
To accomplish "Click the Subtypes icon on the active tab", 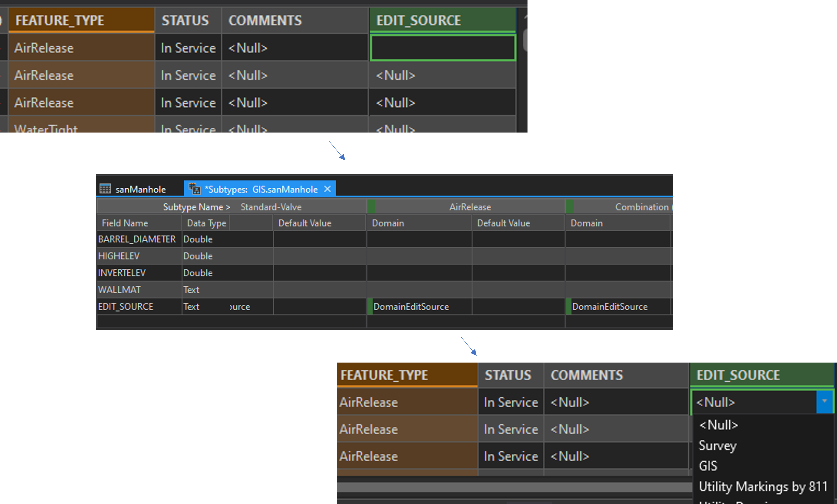I will coord(194,189).
